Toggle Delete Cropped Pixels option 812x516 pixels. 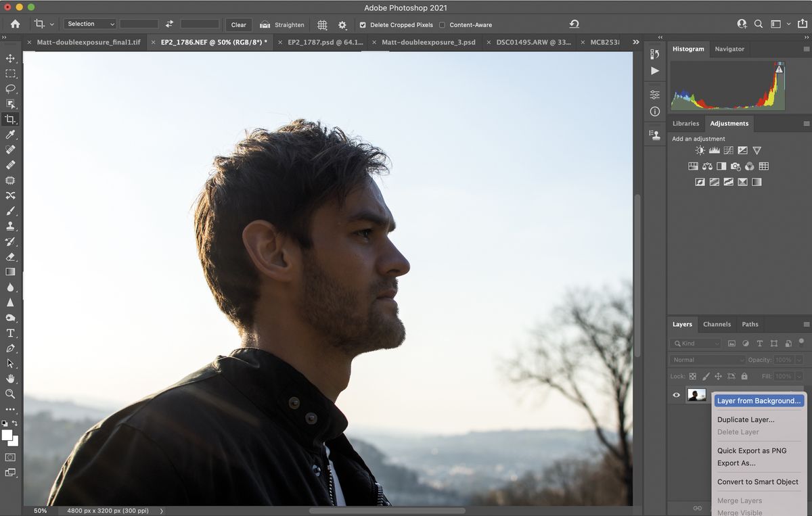pyautogui.click(x=363, y=24)
